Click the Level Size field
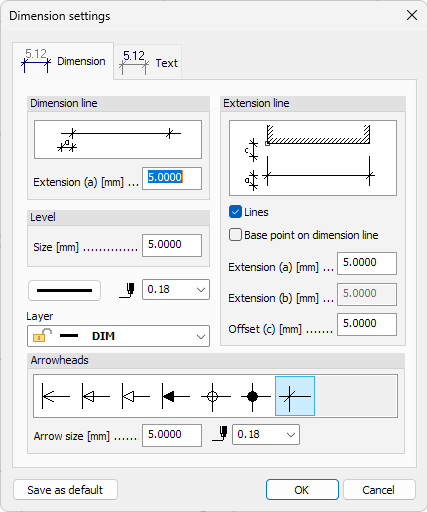Image resolution: width=427 pixels, height=512 pixels. coord(172,245)
